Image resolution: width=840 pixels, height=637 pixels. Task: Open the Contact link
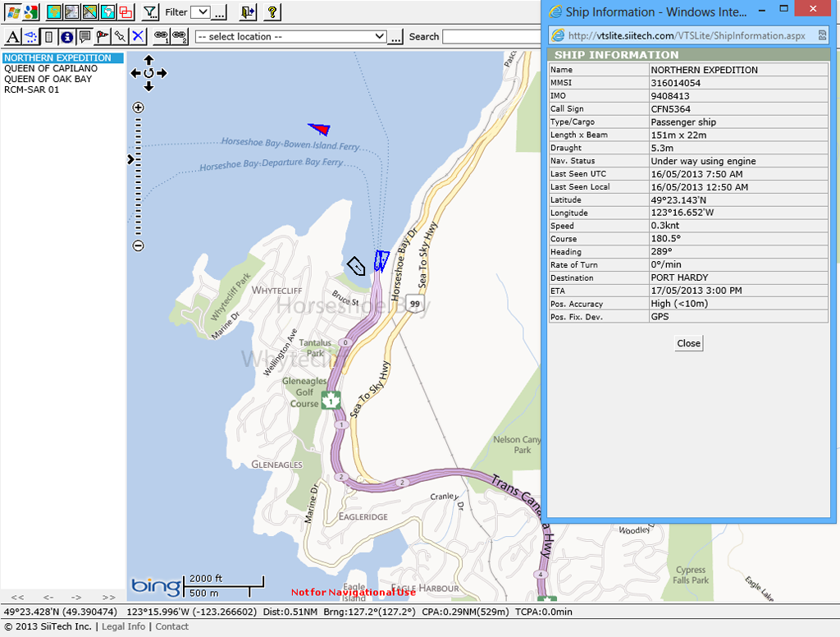point(172,626)
